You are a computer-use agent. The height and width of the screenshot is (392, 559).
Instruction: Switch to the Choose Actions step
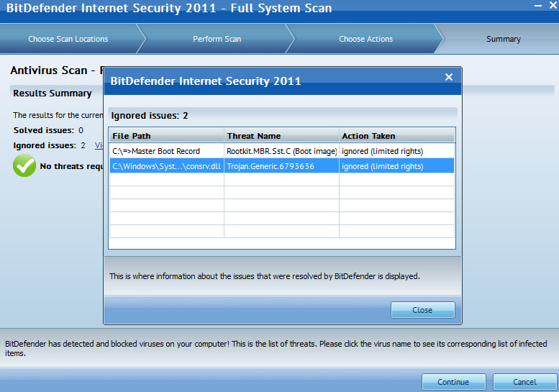click(x=365, y=39)
